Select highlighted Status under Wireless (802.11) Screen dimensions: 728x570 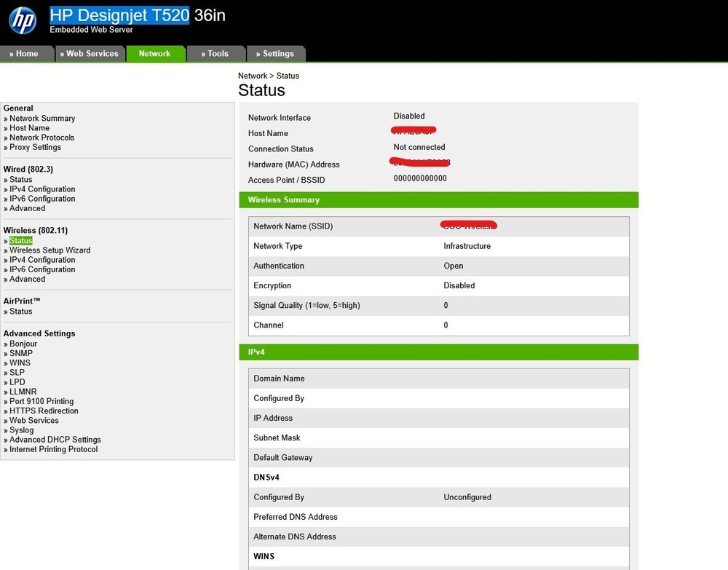pyautogui.click(x=21, y=240)
